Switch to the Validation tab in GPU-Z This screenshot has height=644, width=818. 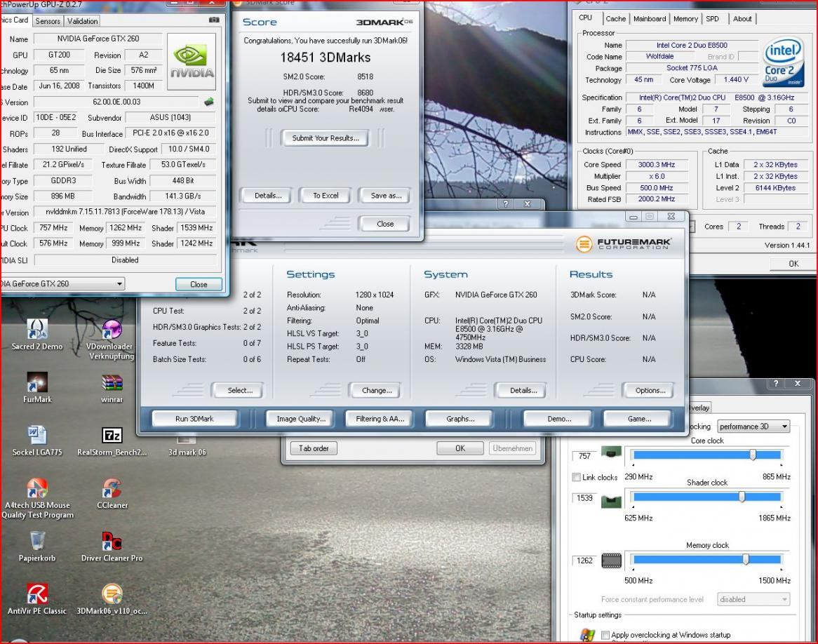(x=82, y=21)
